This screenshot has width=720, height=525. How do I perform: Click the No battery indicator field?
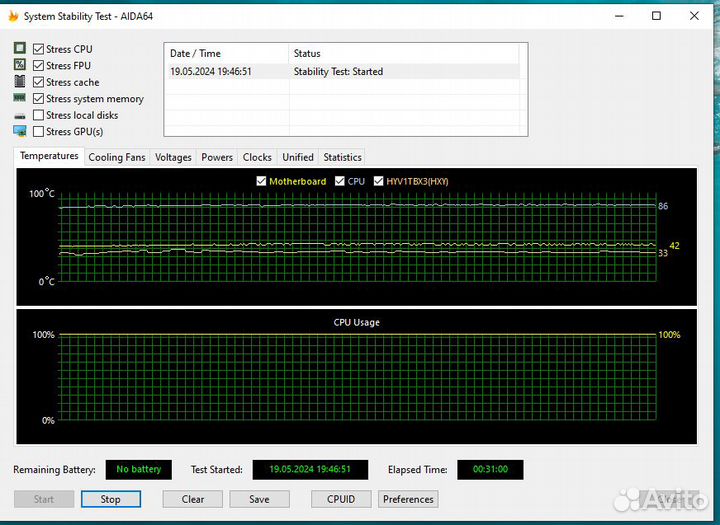tap(139, 469)
